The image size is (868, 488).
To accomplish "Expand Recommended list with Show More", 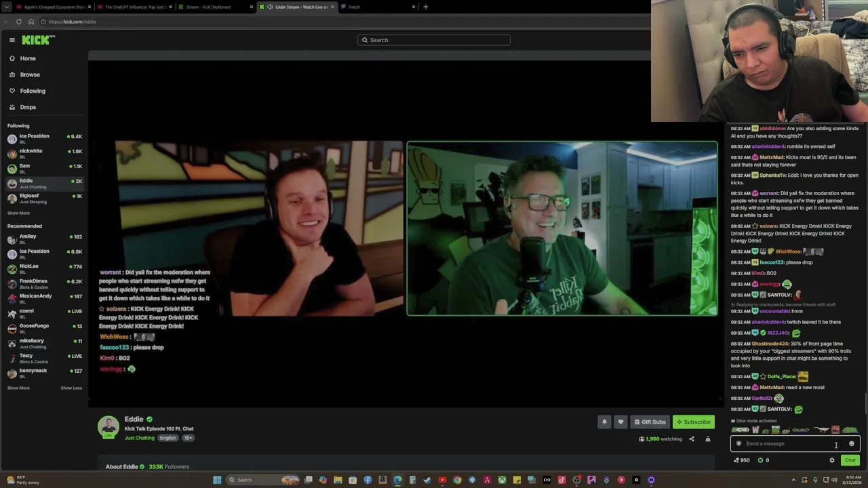I will click(18, 388).
